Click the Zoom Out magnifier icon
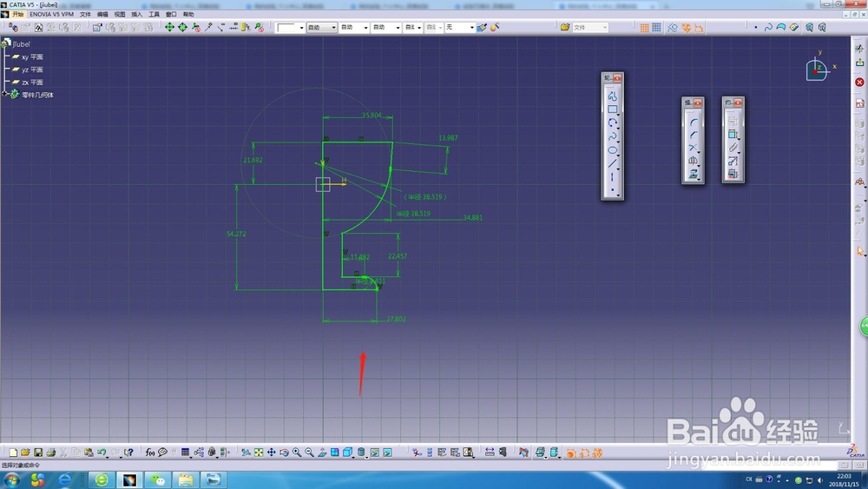Viewport: 868px width, 489px height. [310, 453]
